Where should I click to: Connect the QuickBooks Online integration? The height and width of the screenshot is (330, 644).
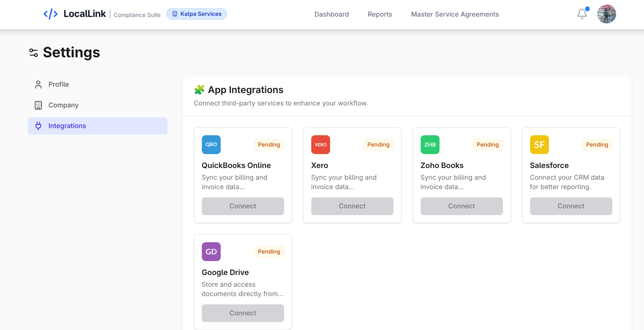(243, 206)
